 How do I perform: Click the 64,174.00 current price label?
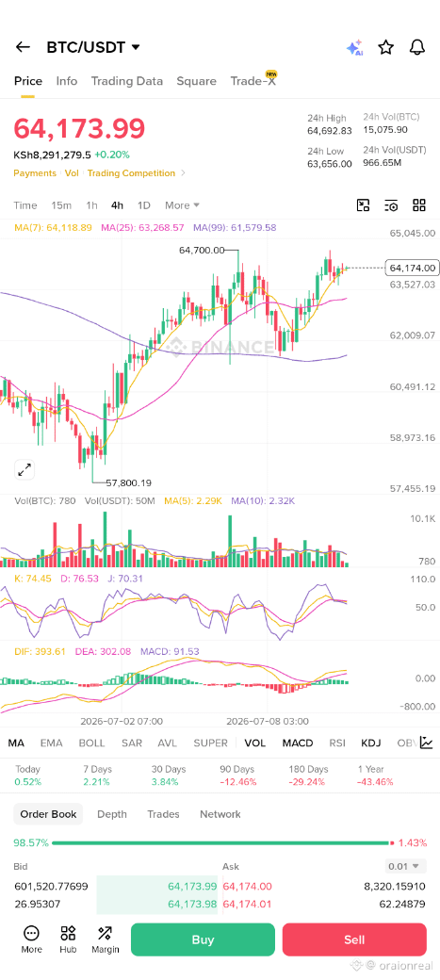pyautogui.click(x=413, y=269)
